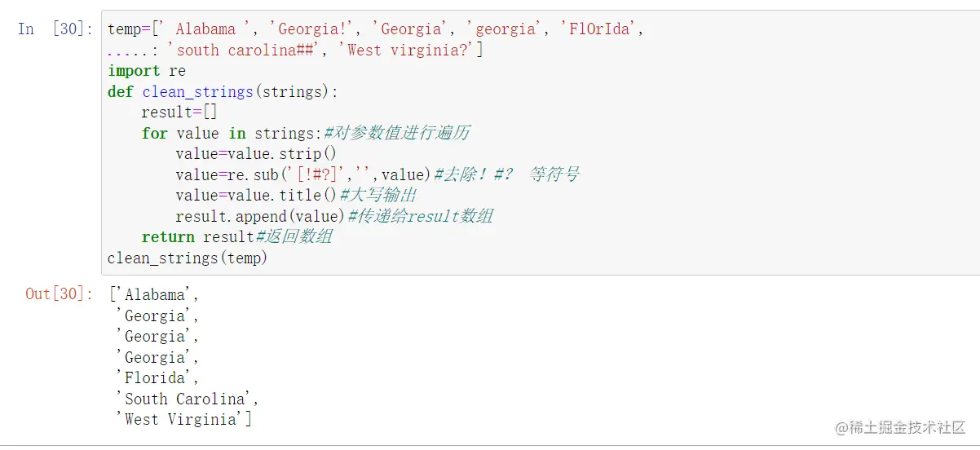
Task: Click 'West Virginia' in the output
Action: 183,420
